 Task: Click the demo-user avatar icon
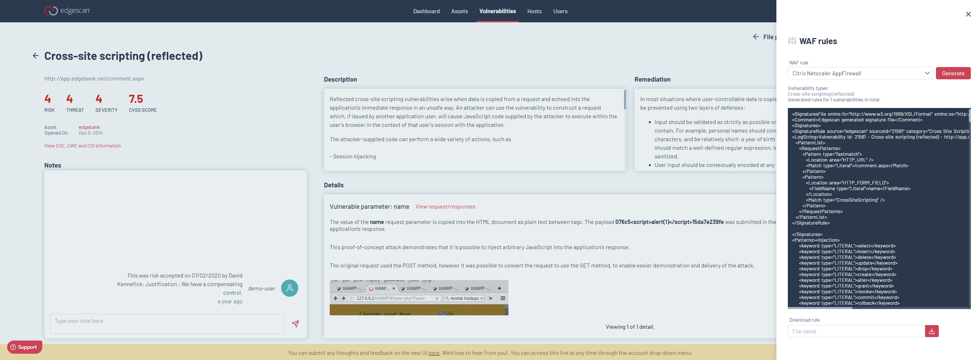289,288
